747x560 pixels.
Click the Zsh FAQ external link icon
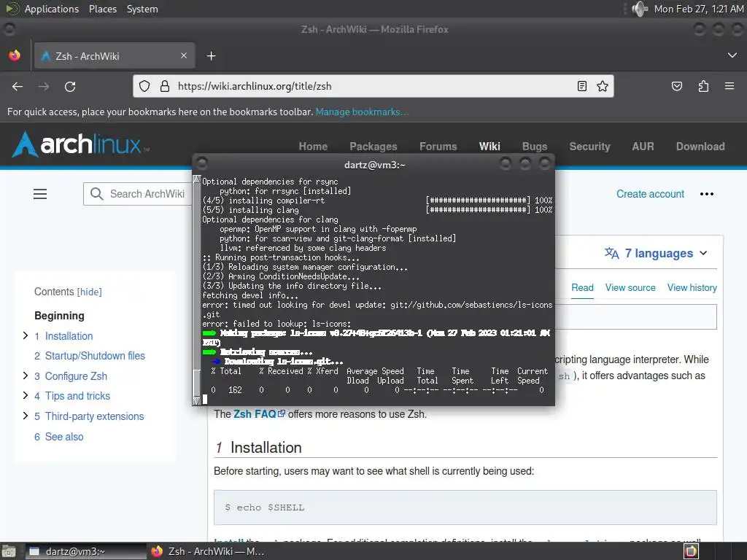pyautogui.click(x=282, y=413)
